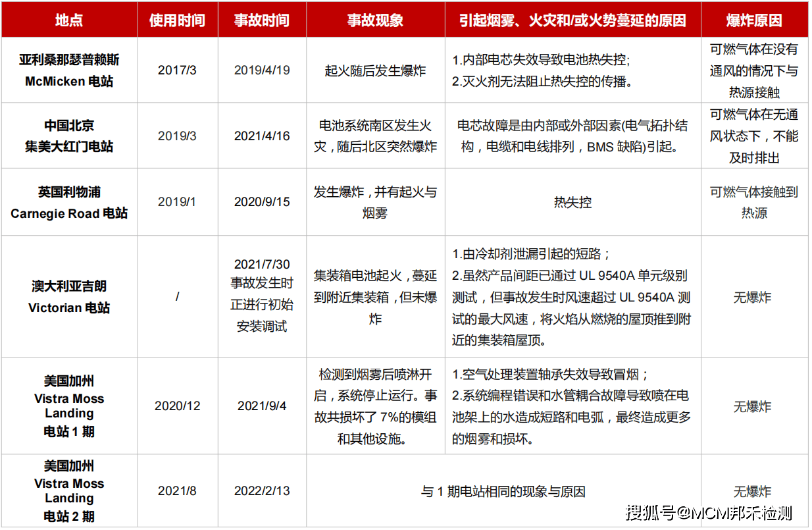This screenshot has height=530, width=812.
Task: Select the 事故现象 column header
Action: point(376,20)
